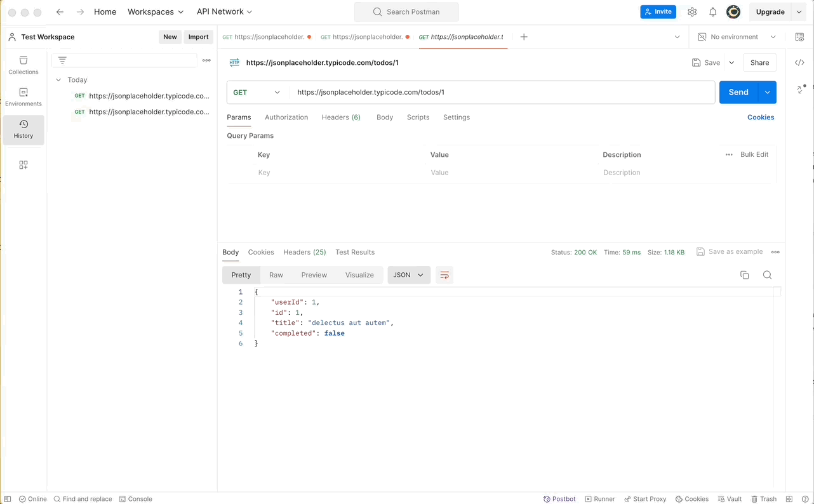Viewport: 814px width, 504px height.
Task: Open the Upgrade dropdown arrow
Action: [799, 12]
